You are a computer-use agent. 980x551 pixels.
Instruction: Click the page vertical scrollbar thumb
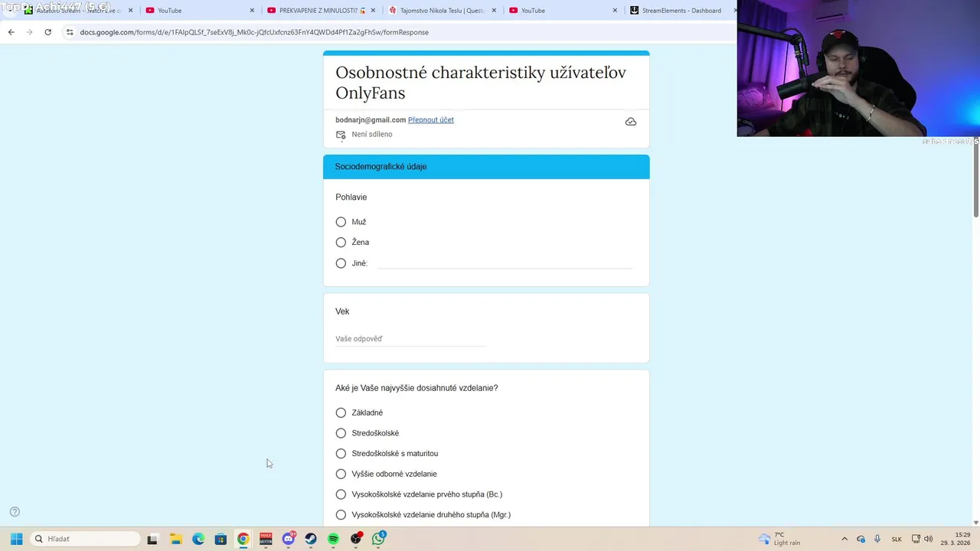(x=975, y=179)
